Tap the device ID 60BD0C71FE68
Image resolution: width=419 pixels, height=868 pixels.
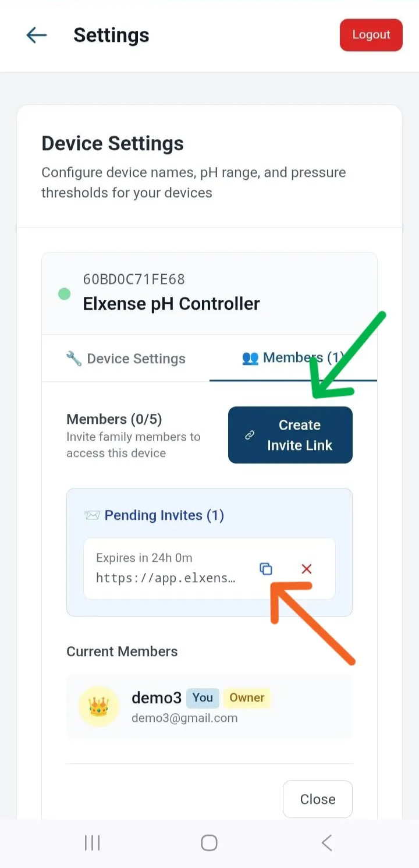pos(134,279)
